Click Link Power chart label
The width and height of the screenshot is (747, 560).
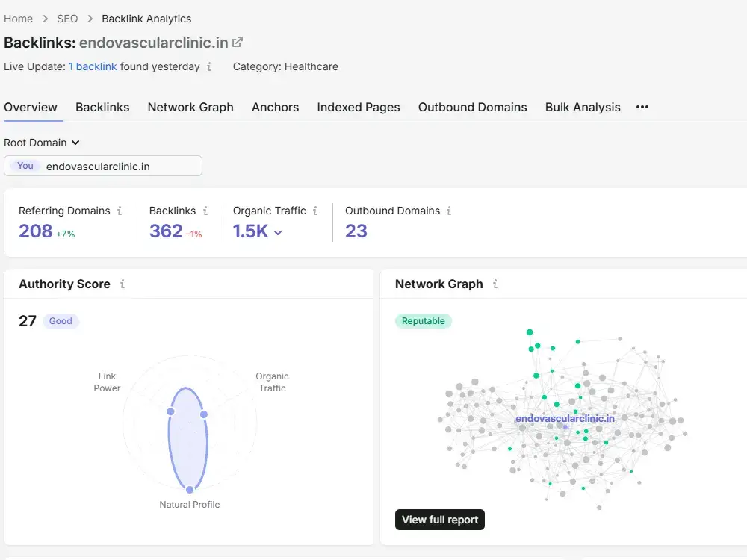(x=107, y=382)
